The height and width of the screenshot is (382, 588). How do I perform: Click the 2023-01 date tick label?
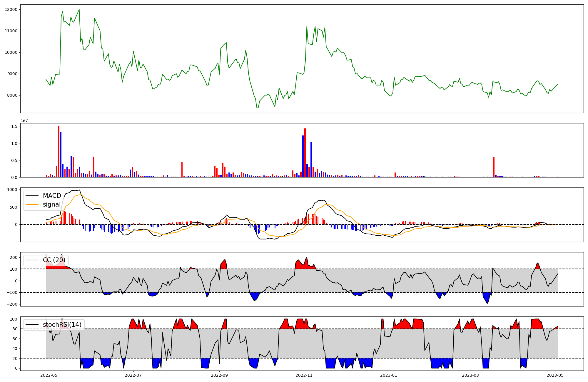(389, 375)
